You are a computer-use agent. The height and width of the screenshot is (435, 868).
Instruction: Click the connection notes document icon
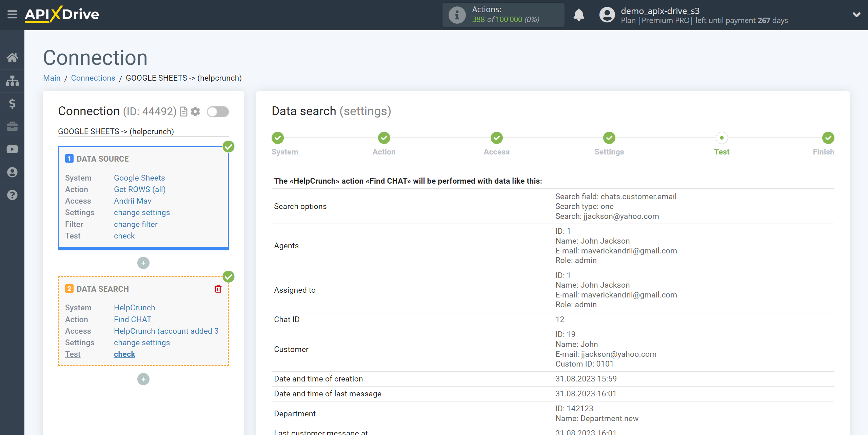[x=183, y=111]
